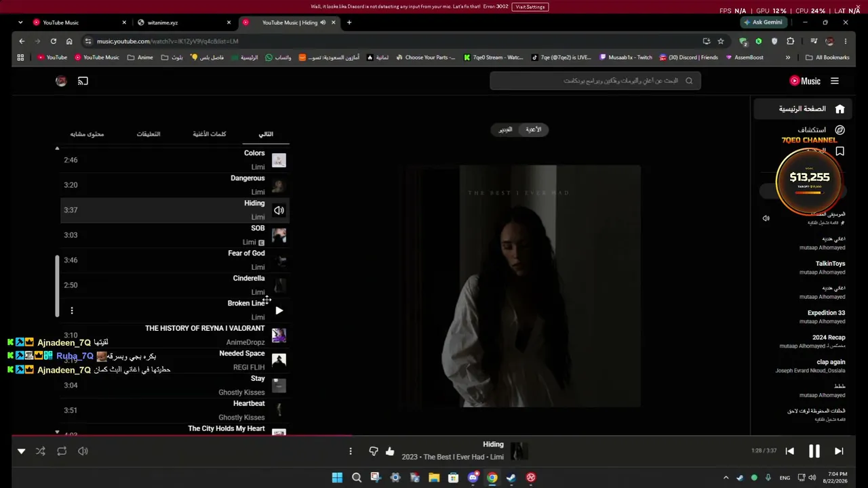
Task: Skip to the next track
Action: 839,451
